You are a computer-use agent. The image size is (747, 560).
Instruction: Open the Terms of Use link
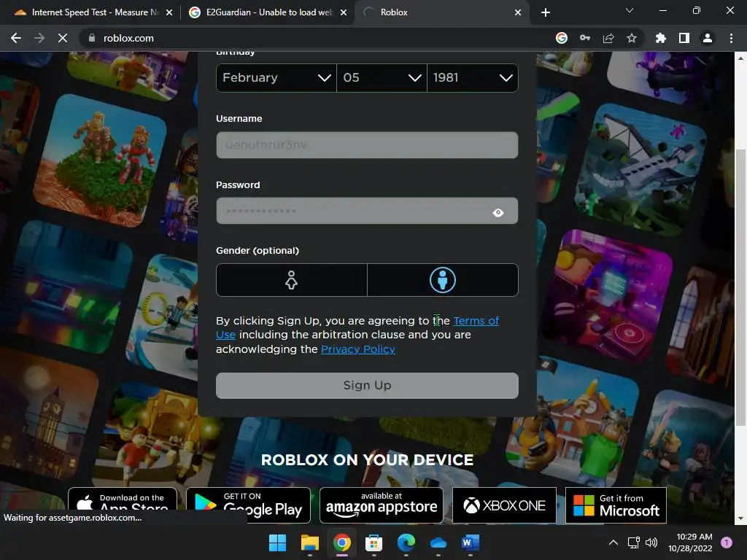(x=476, y=321)
